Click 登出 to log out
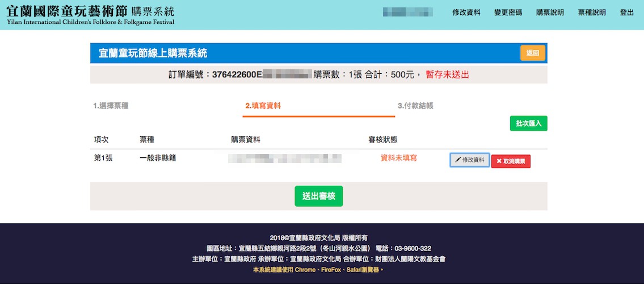644x284 pixels. (627, 12)
